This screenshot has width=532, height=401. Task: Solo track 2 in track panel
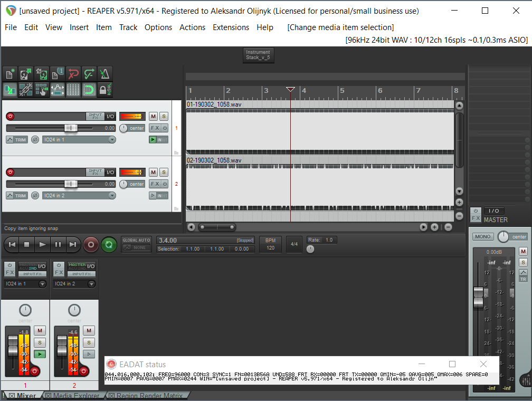click(164, 172)
